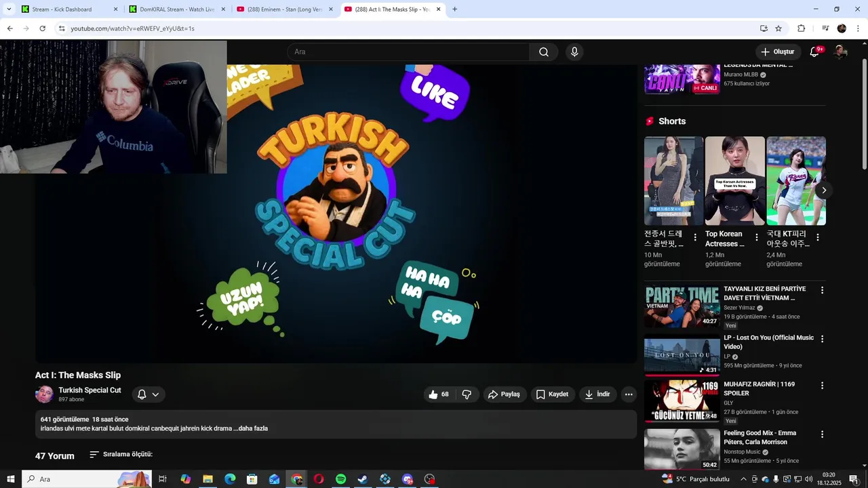Show next Shorts with arrow
The image size is (868, 488).
824,190
